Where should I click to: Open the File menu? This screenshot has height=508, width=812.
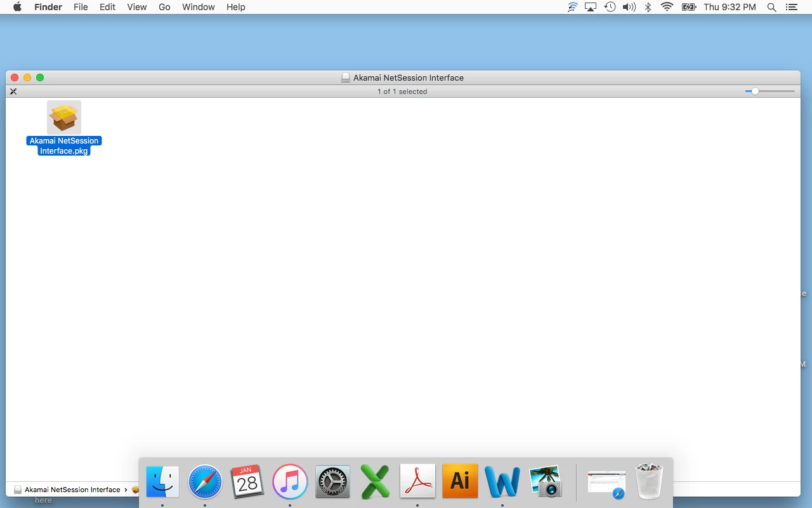point(81,7)
